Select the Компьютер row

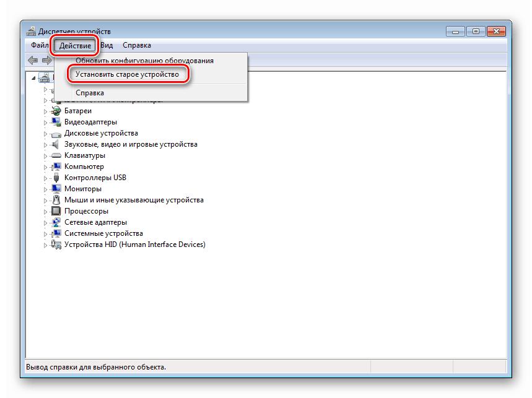84,167
